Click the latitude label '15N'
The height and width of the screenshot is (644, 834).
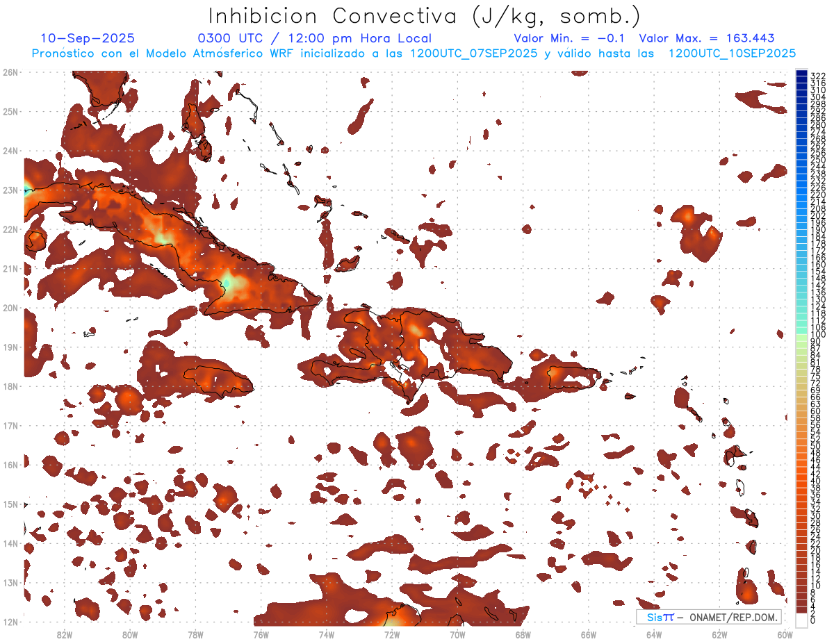pyautogui.click(x=10, y=504)
